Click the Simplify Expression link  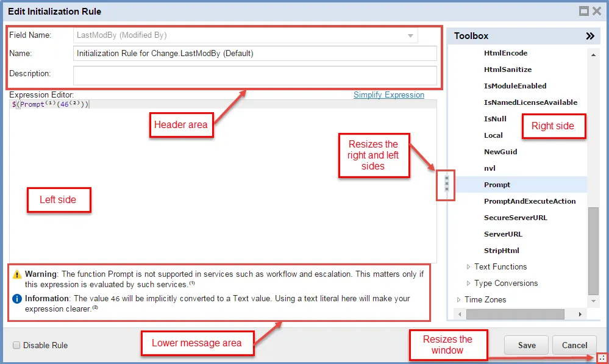(389, 95)
